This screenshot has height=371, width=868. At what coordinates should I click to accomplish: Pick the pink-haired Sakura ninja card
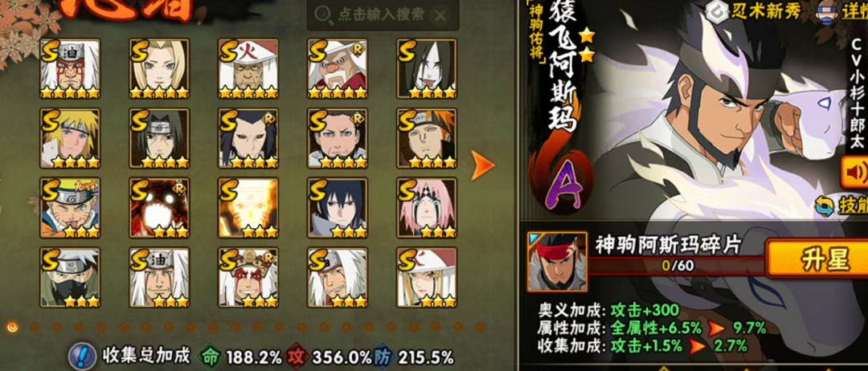click(x=427, y=207)
